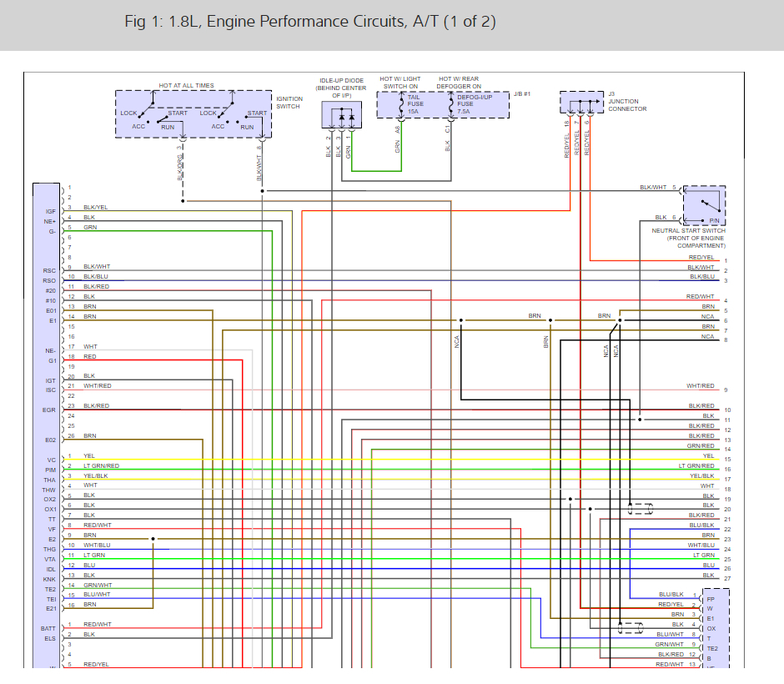Screen dimensions: 784x684
Task: Click the HOT AT ALL TIMES label
Action: tap(187, 85)
